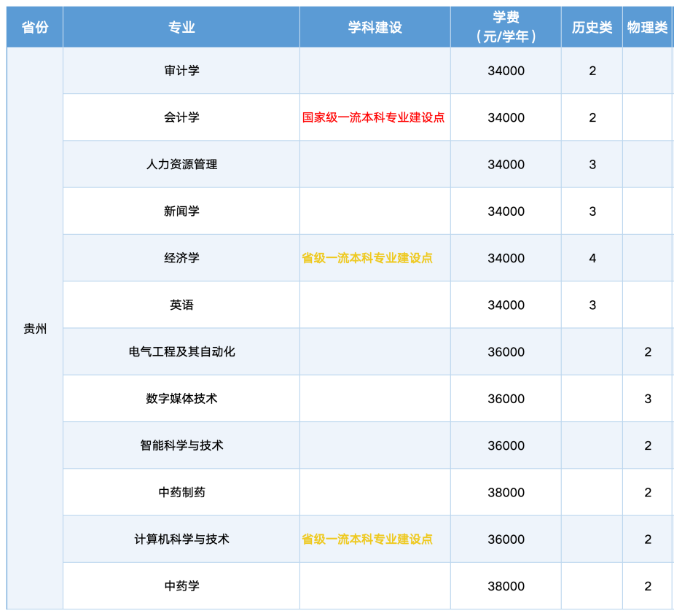Select the 新闻学 major cell
This screenshot has width=674, height=616.
pyautogui.click(x=181, y=211)
